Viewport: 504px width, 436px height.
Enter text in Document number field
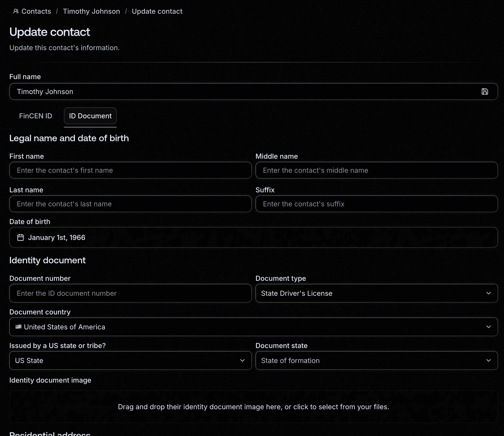(130, 293)
